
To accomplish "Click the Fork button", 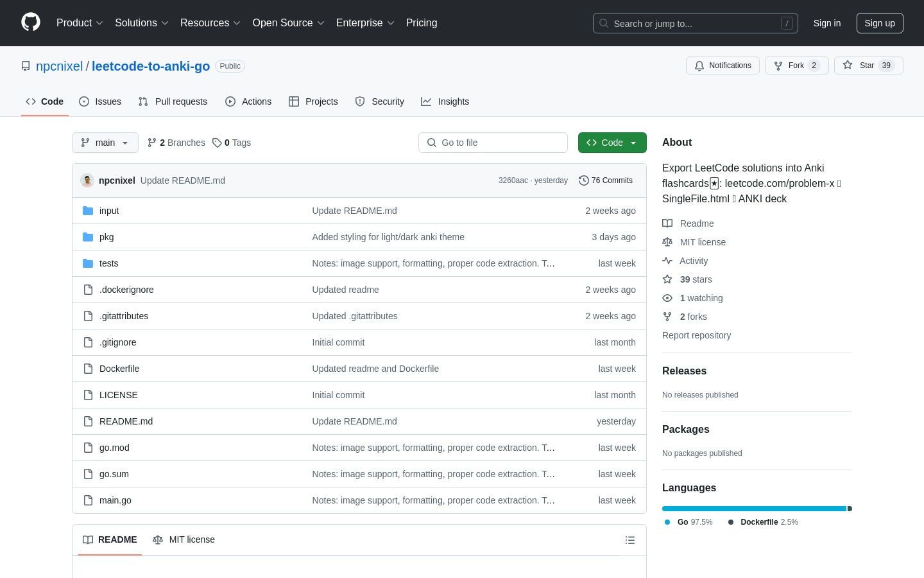I will click(797, 66).
